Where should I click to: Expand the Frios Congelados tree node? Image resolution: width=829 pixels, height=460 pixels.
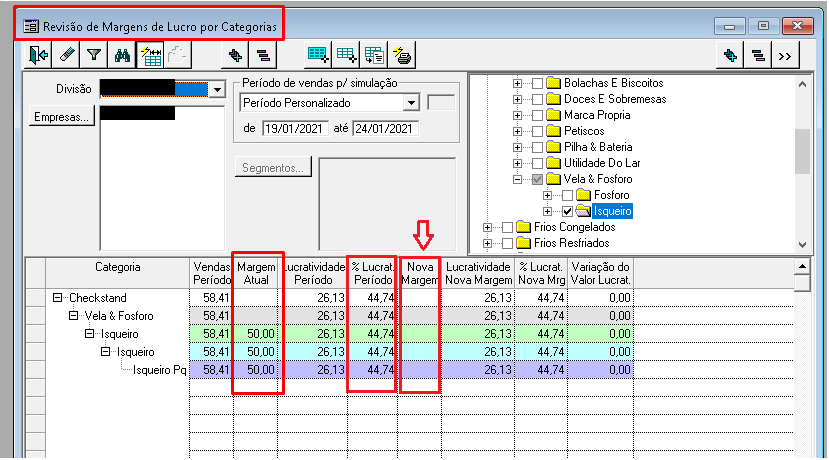(x=487, y=227)
